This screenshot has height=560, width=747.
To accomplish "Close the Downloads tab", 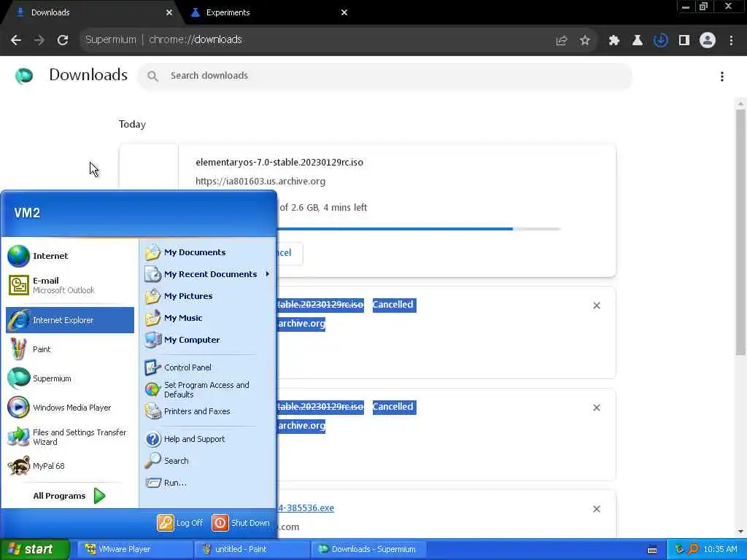I will tap(169, 12).
